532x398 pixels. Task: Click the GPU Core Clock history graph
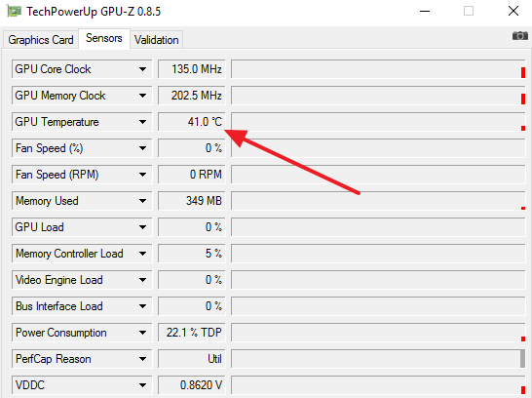point(378,69)
